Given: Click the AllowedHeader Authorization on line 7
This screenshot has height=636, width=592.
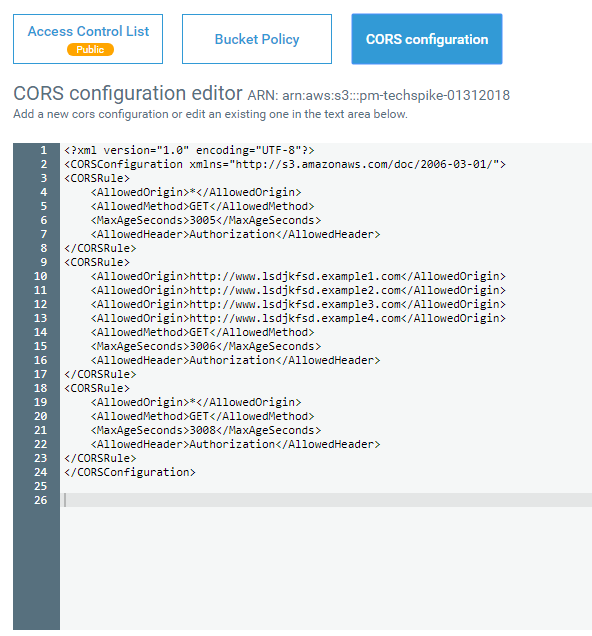Looking at the screenshot, I should [235, 234].
